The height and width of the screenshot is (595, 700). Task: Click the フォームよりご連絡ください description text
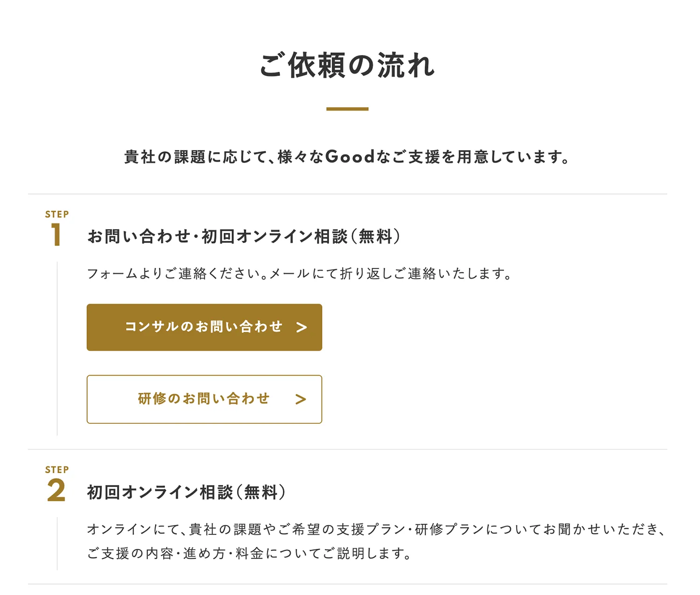299,273
